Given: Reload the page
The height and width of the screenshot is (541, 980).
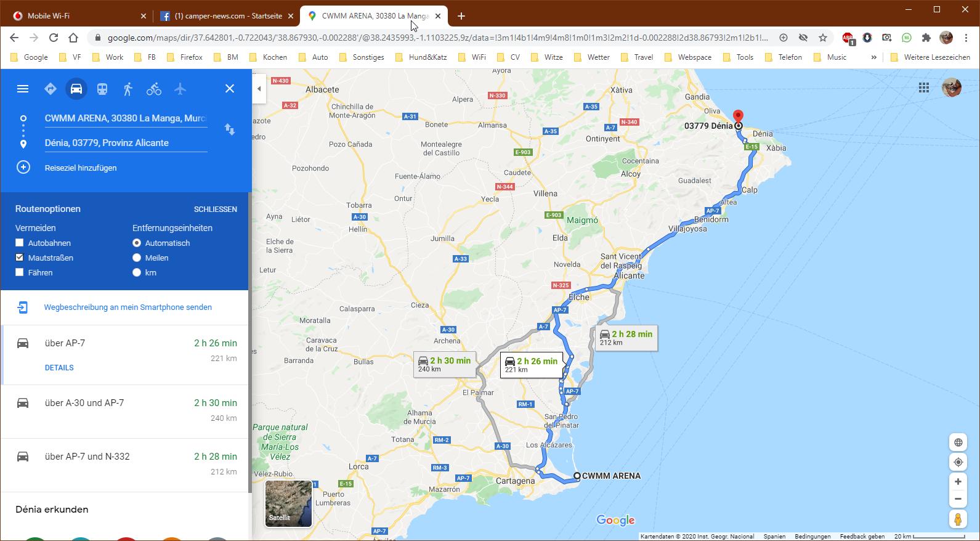Looking at the screenshot, I should point(54,38).
